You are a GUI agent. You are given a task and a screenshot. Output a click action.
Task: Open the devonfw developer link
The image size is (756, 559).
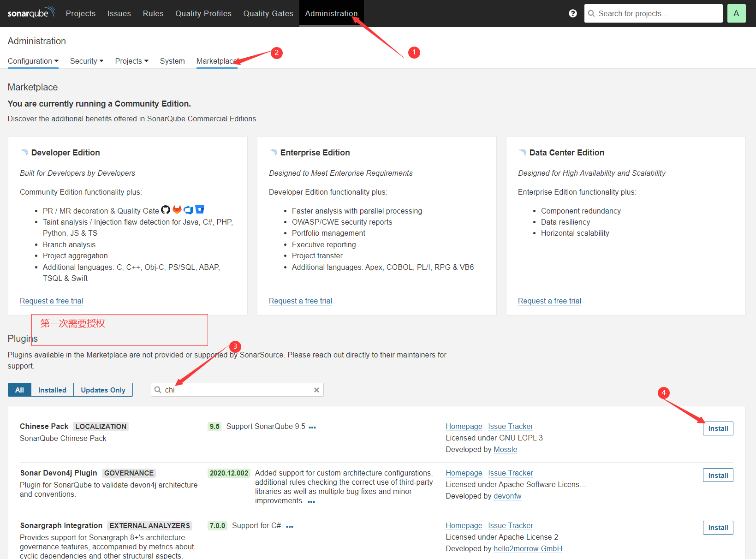(507, 496)
